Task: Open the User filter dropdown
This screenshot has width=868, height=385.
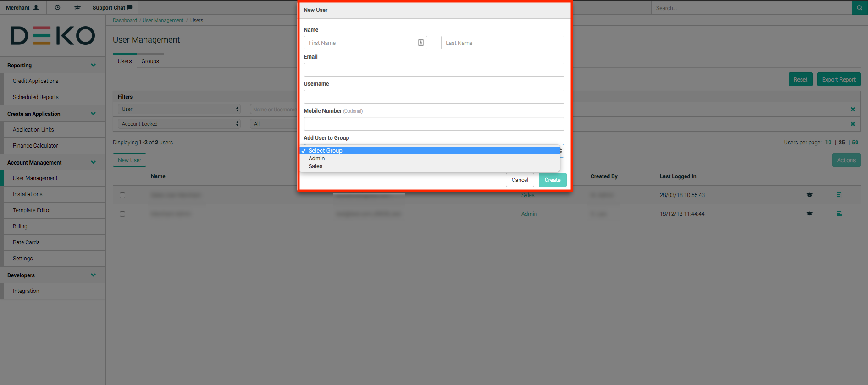Action: tap(179, 109)
